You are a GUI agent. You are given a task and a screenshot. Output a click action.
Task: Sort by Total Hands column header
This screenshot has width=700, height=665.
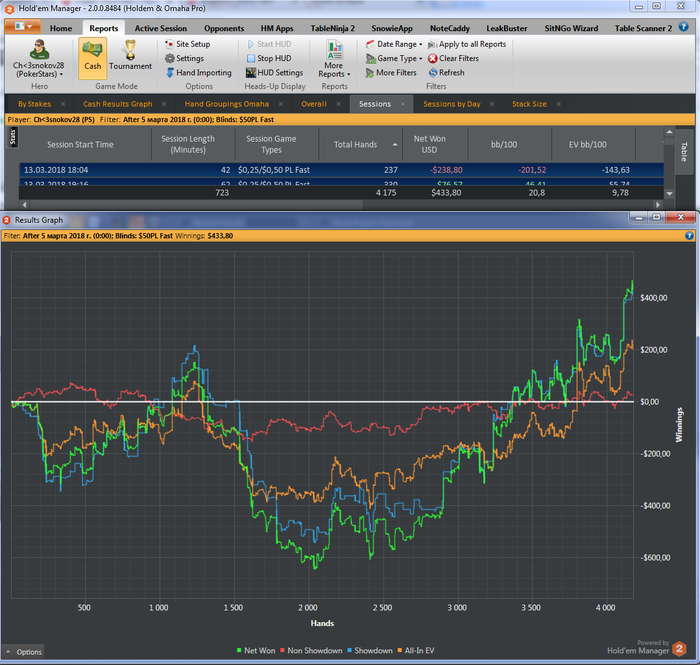(x=360, y=145)
